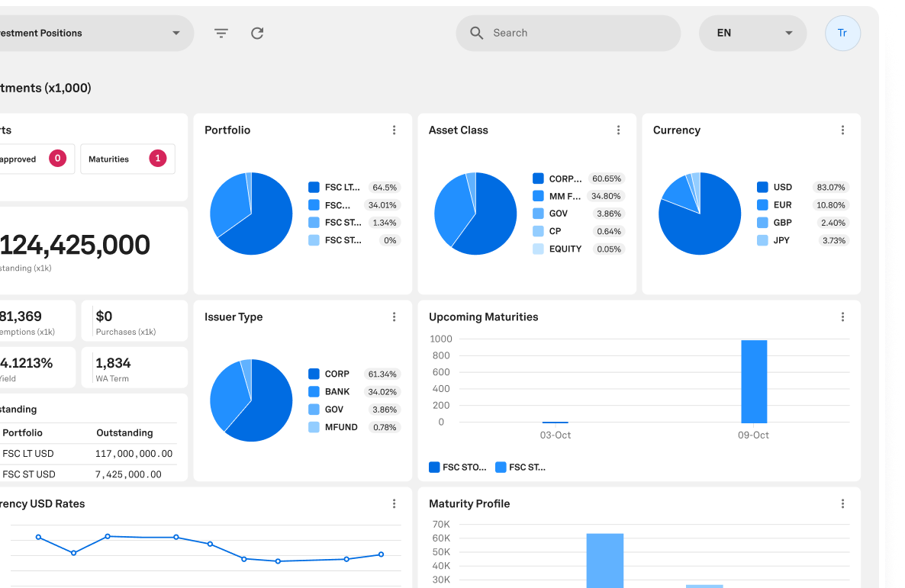Toggle the USD legend item in Currency
The height and width of the screenshot is (588, 905).
tap(782, 188)
